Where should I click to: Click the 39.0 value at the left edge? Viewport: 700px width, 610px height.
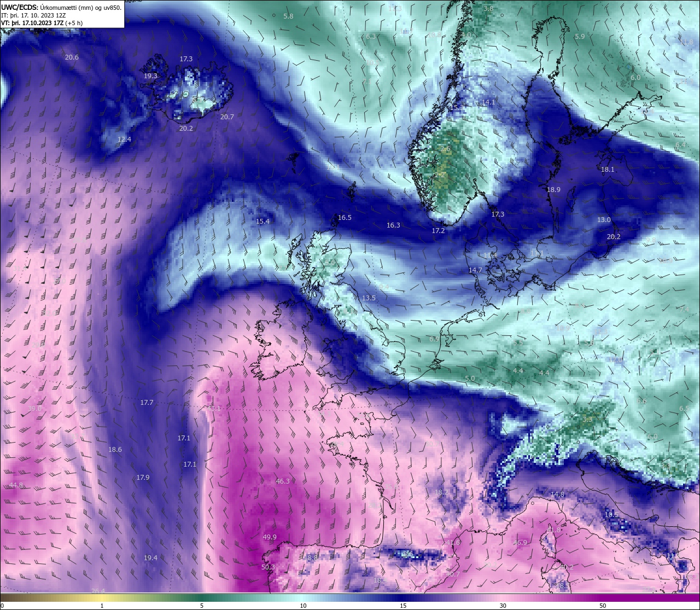(34, 409)
